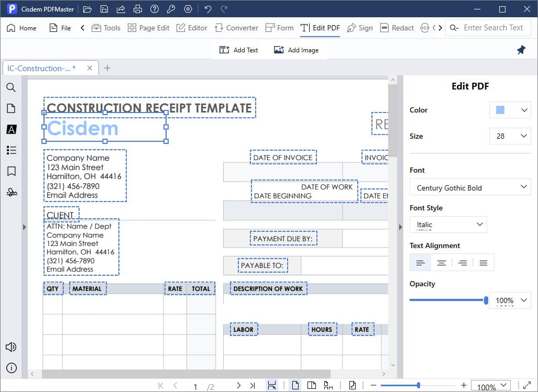Open outline list panel in sidebar
538x392 pixels.
click(11, 150)
